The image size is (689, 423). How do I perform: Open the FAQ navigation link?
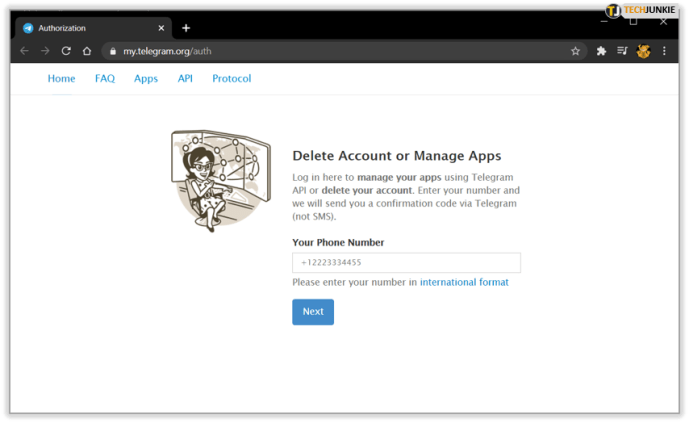105,79
